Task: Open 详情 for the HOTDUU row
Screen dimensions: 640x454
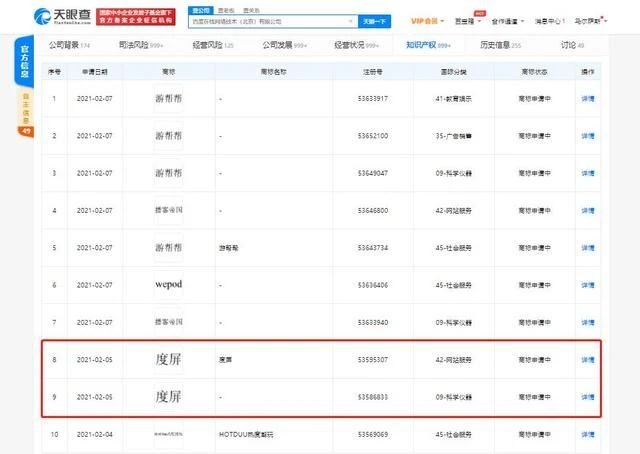Action: pyautogui.click(x=588, y=434)
